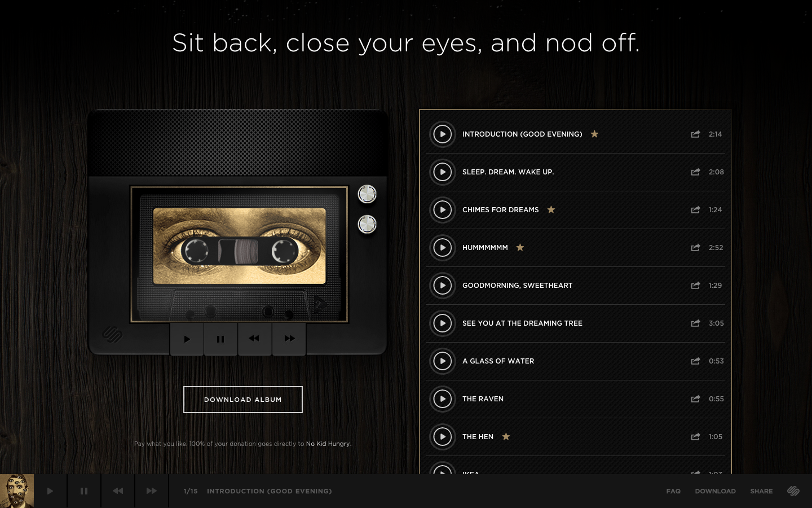Share the Sleep. Dream. Wake Up. track
The width and height of the screenshot is (812, 508).
pos(695,172)
